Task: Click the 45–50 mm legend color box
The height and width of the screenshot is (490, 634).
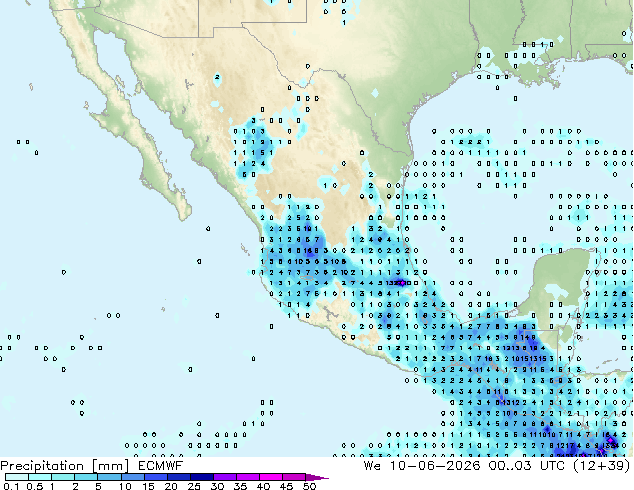Action: (x=293, y=477)
